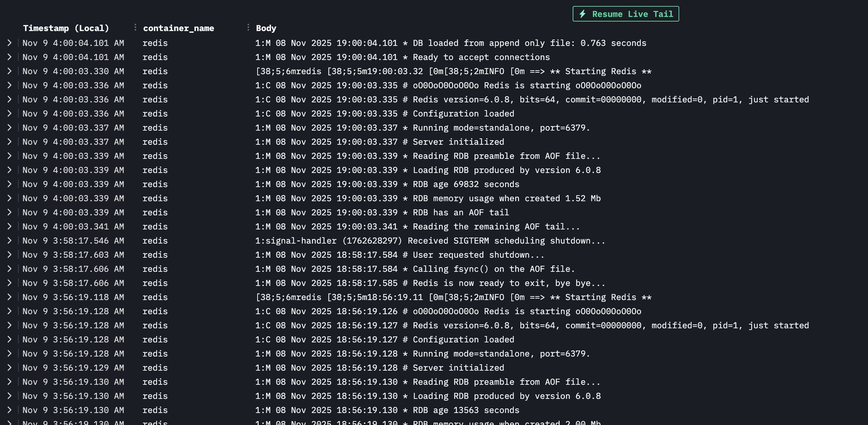Image resolution: width=868 pixels, height=425 pixels.
Task: Expand the 19:00:03.335 'Configuration loaded' row
Action: pyautogui.click(x=10, y=114)
